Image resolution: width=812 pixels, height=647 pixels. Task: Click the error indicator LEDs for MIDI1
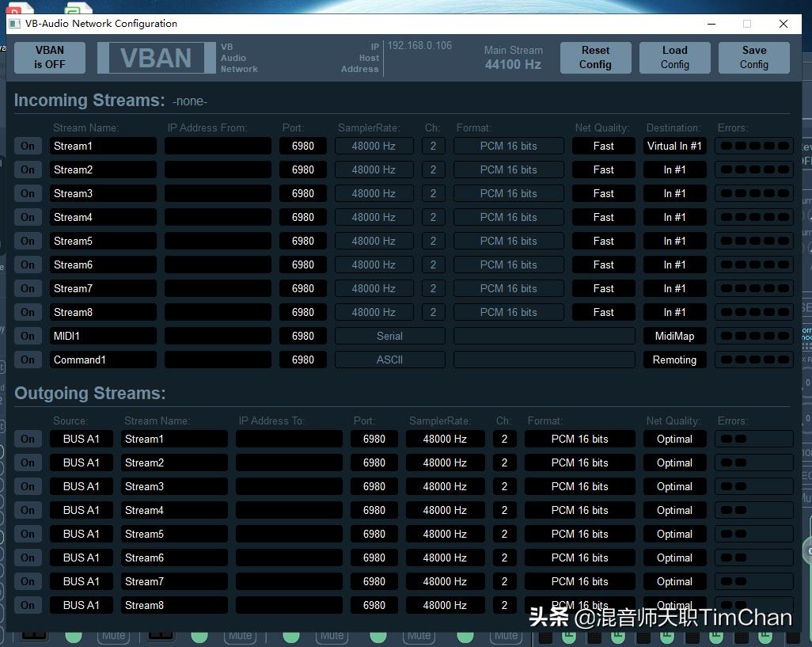coord(754,337)
